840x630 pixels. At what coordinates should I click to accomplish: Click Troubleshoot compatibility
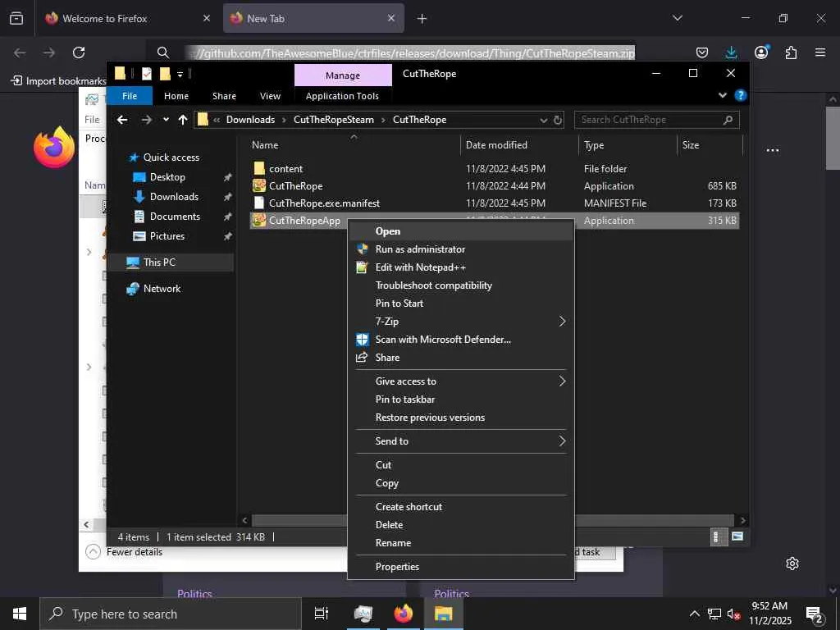(461, 285)
